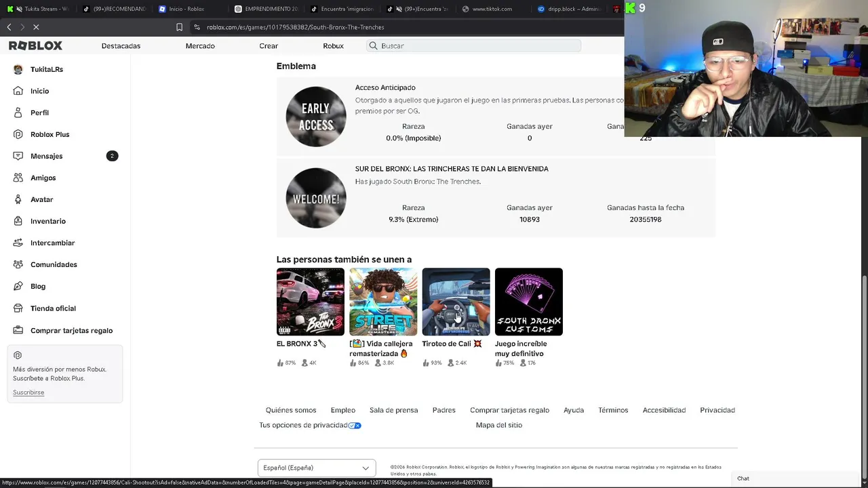Click the browser address bar URL

296,27
